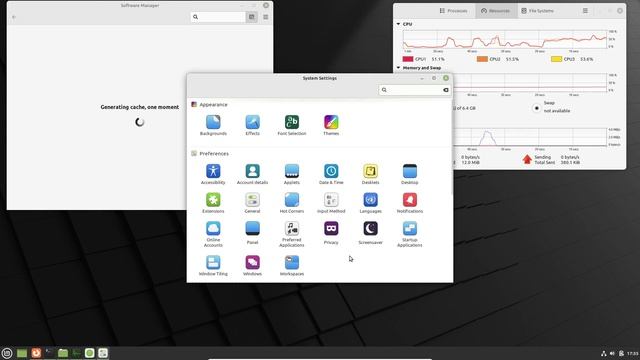Viewport: 640px width, 360px height.
Task: Pick the CPU3 yellow color swatch
Action: (556, 59)
